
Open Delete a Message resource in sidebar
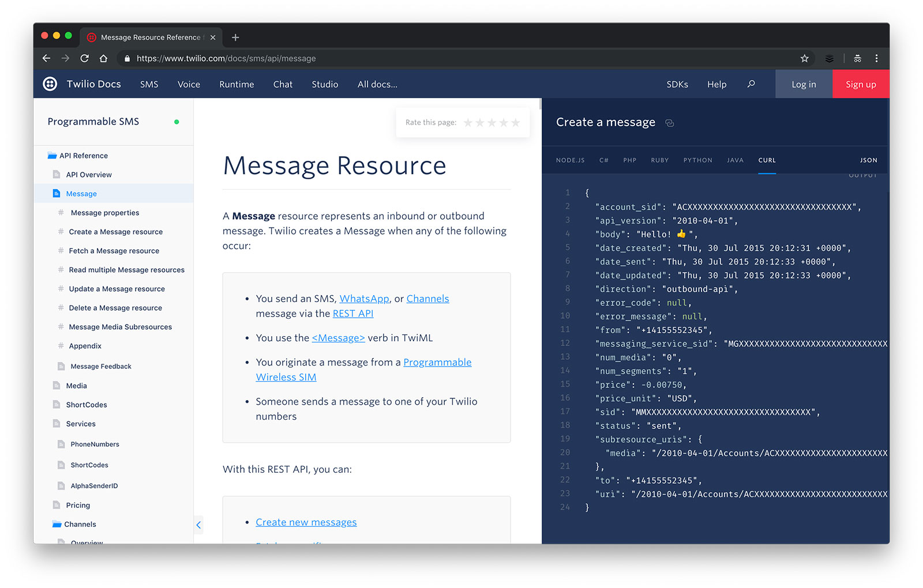click(x=115, y=308)
